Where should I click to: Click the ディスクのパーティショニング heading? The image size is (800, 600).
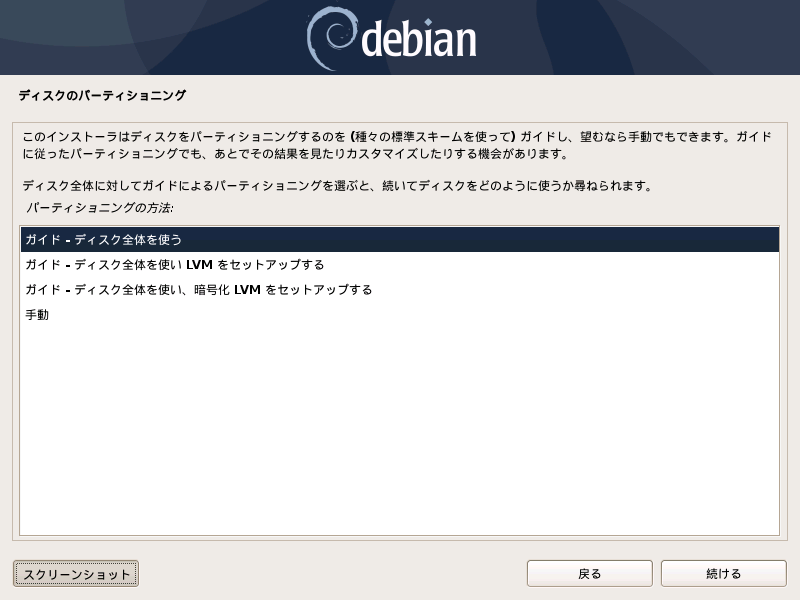point(102,95)
